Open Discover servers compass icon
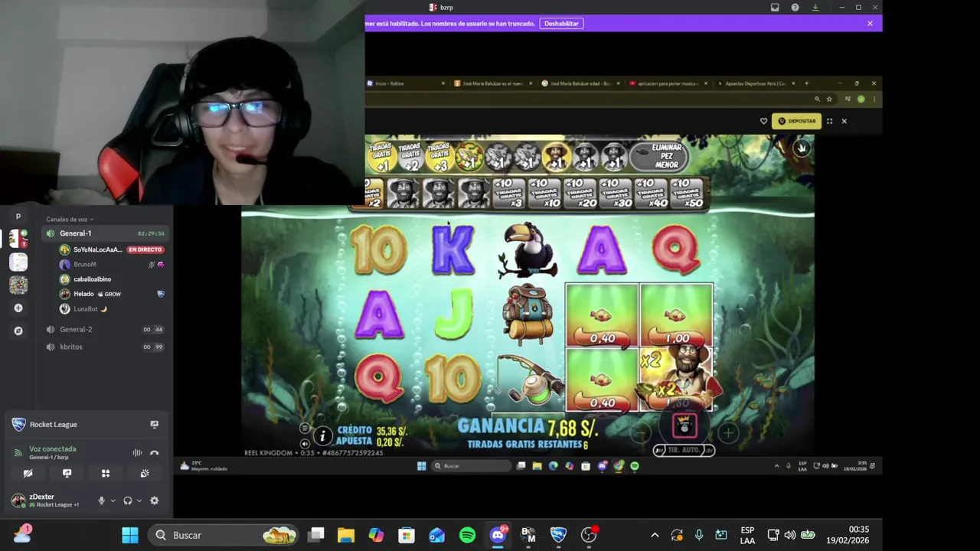Image resolution: width=980 pixels, height=551 pixels. pos(18,331)
